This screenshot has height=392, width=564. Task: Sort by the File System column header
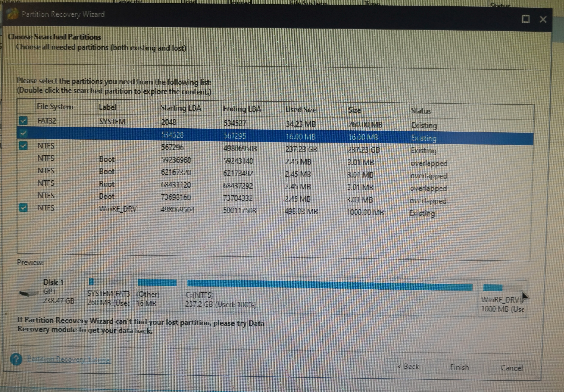tap(55, 107)
